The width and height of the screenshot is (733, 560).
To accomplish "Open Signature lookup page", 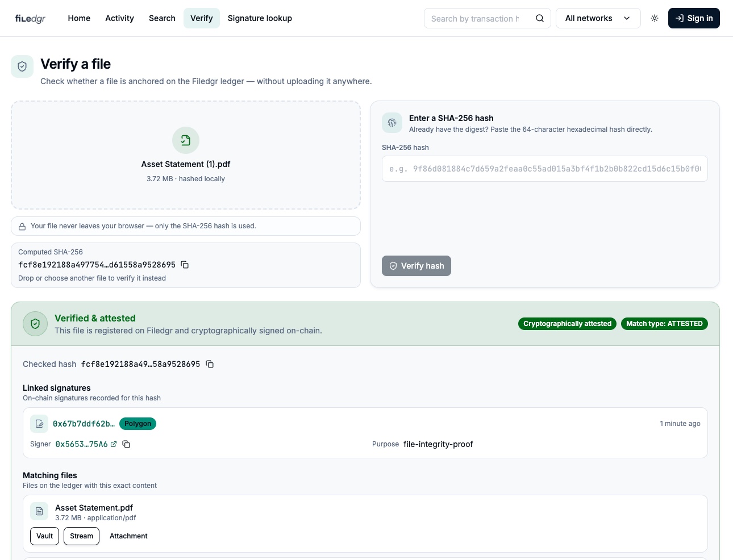I will coord(260,18).
